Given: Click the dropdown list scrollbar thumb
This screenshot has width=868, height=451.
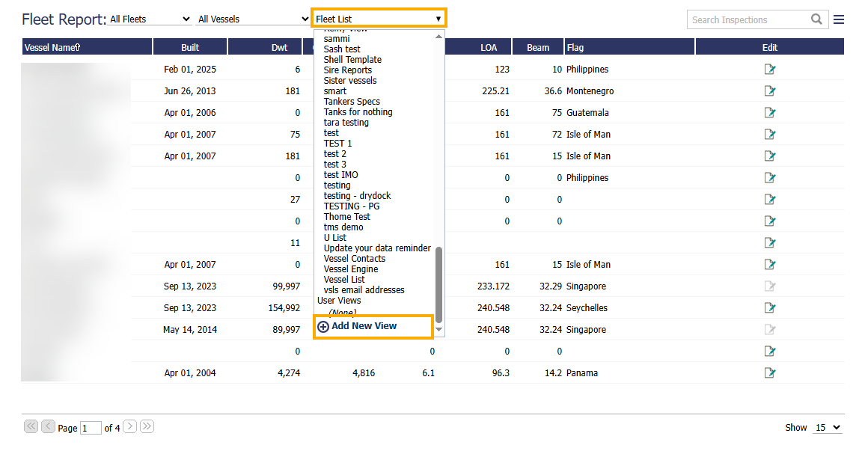Looking at the screenshot, I should 439,284.
